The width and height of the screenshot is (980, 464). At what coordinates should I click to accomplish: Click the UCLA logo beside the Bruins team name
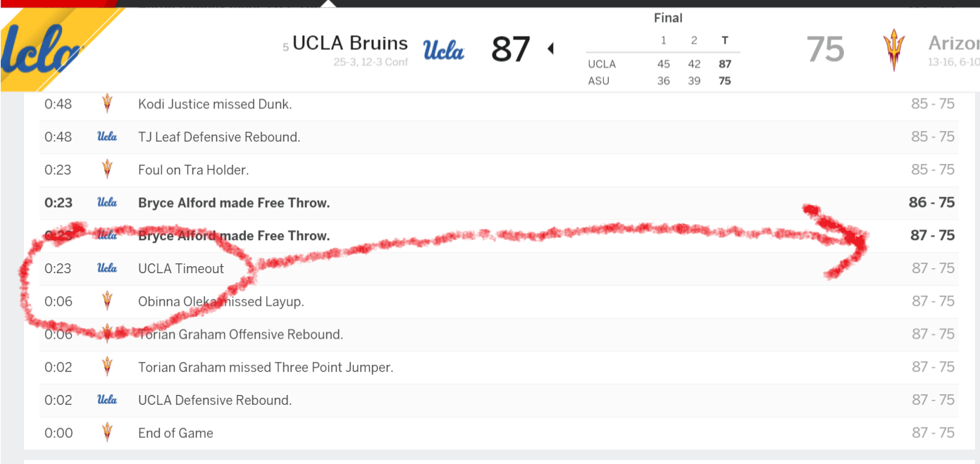[443, 50]
